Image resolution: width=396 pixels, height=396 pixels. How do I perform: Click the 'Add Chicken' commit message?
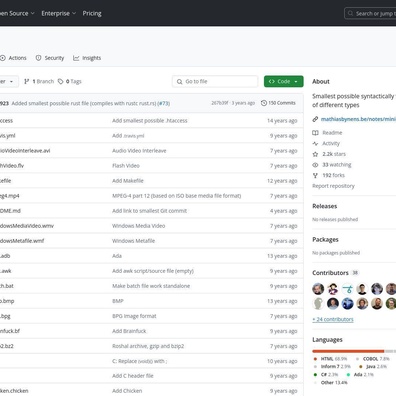(127, 391)
